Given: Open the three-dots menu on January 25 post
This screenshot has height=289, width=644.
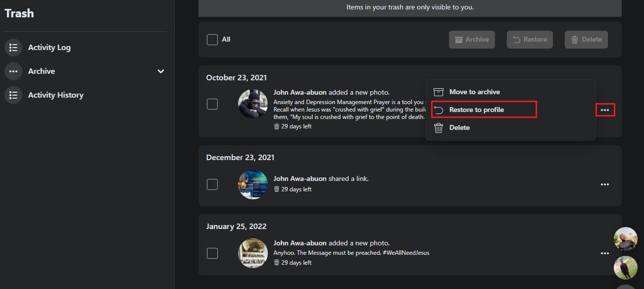Looking at the screenshot, I should point(605,253).
